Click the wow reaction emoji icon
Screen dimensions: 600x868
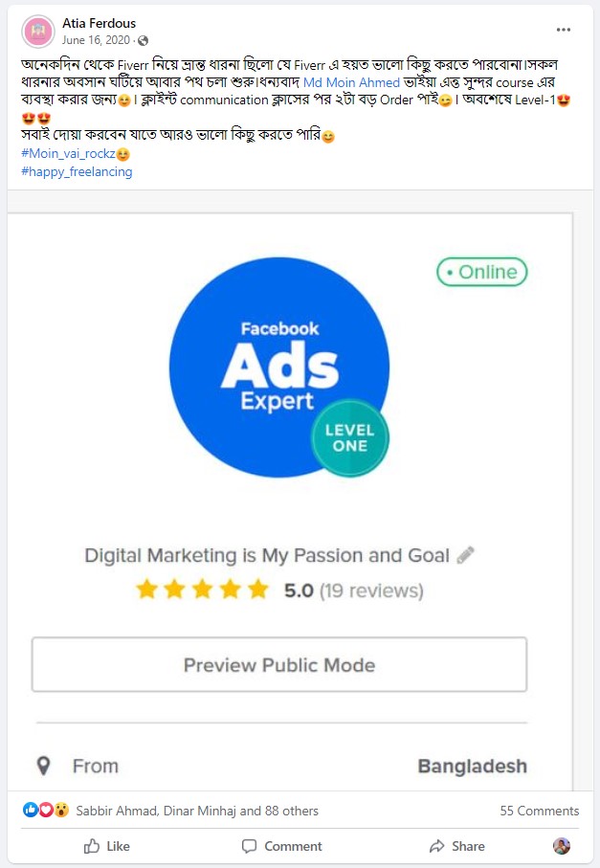pyautogui.click(x=61, y=811)
